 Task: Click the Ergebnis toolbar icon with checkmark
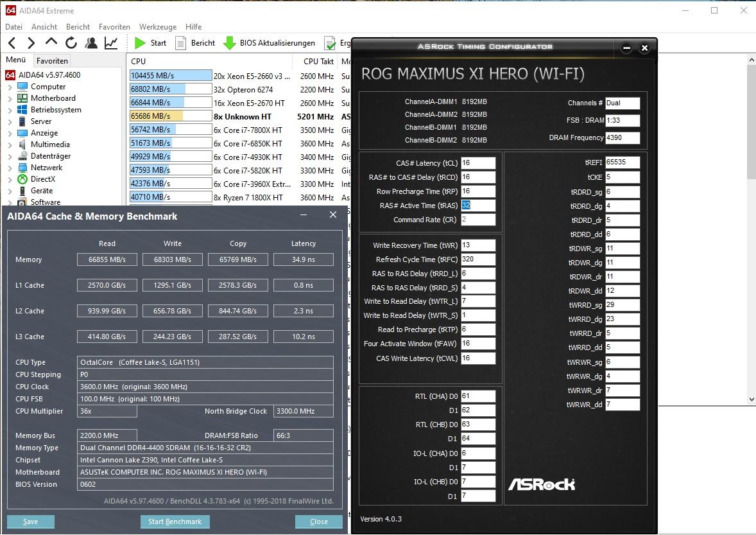(331, 43)
